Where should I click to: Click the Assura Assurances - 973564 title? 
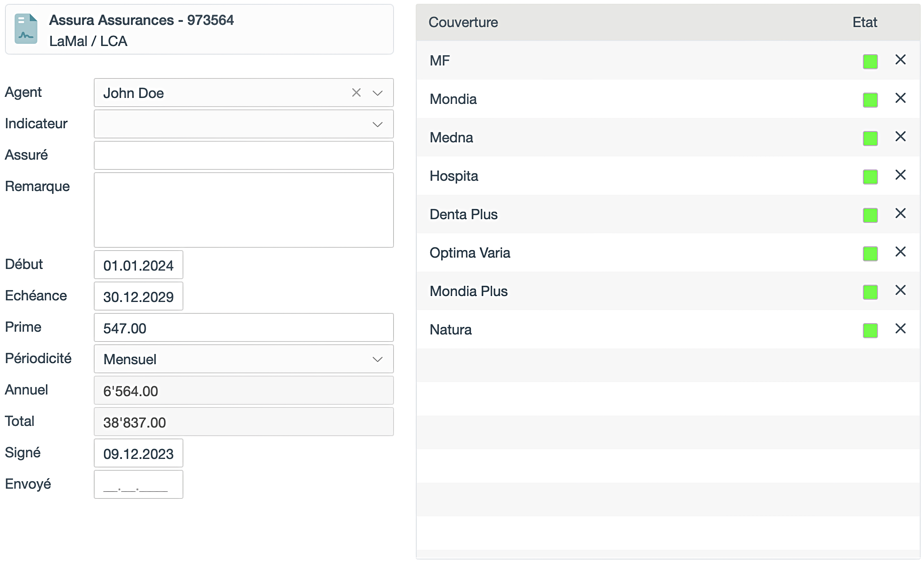pos(141,20)
